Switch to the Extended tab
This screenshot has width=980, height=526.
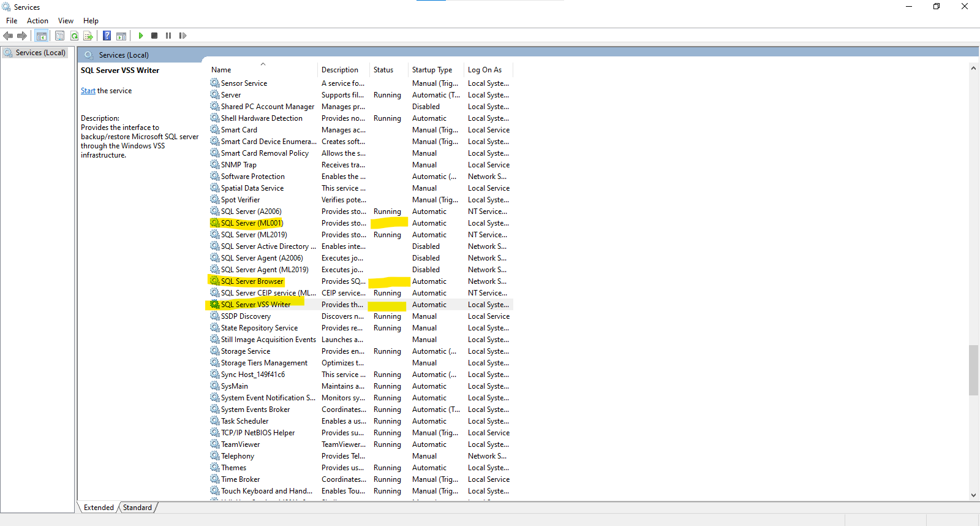[99, 508]
